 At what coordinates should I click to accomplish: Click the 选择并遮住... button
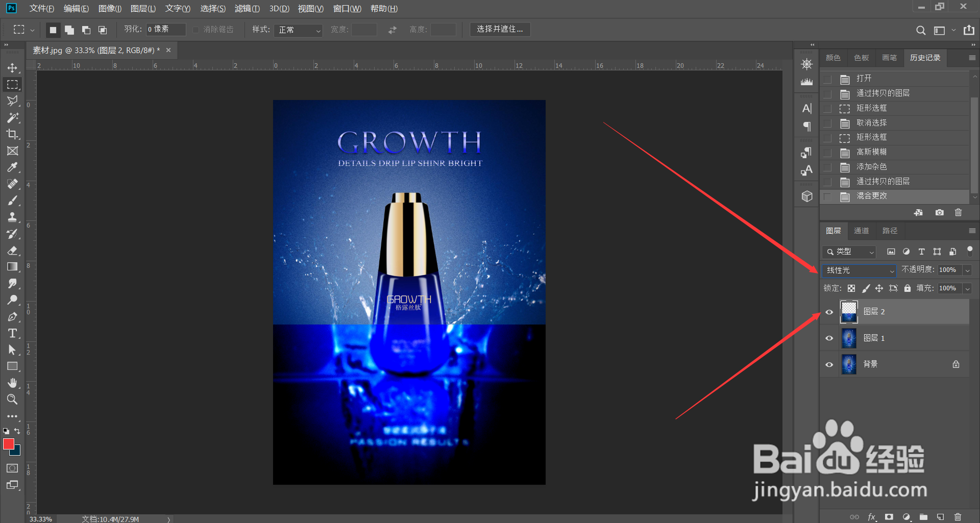[x=500, y=29]
